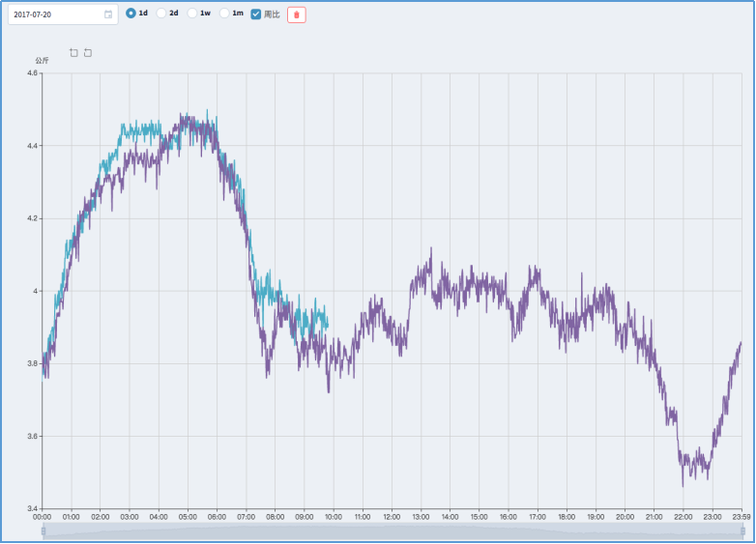Image resolution: width=756 pixels, height=544 pixels.
Task: Click the red trash delete button
Action: tap(296, 14)
